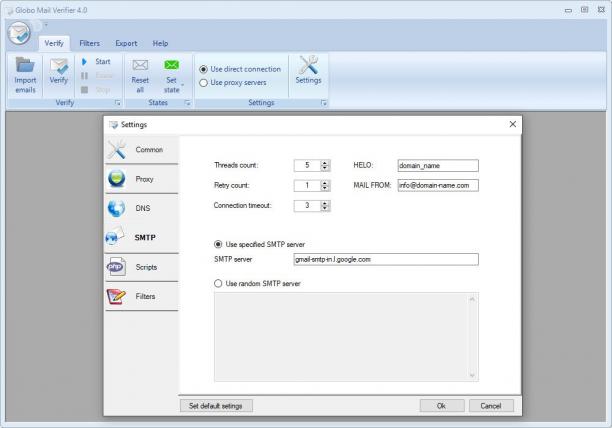Screen dimensions: 612x428
Task: Switch to the Verify ribbon tab
Action: pos(54,43)
